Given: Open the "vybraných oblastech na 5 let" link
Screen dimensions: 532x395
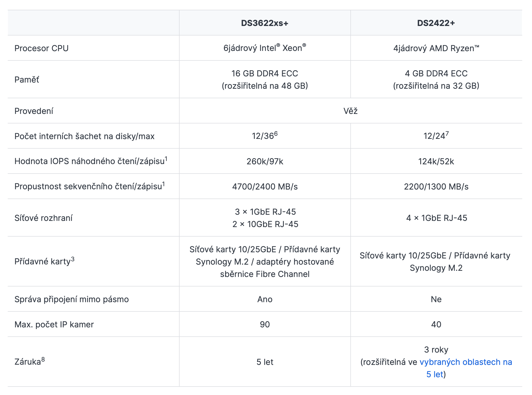Looking at the screenshot, I should point(466,362).
